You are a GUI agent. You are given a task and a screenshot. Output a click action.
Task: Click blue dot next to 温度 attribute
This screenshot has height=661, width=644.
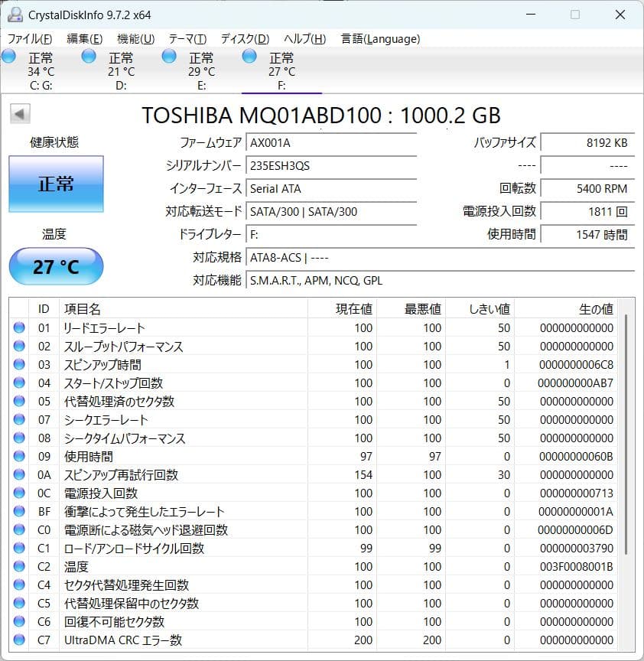tap(18, 567)
